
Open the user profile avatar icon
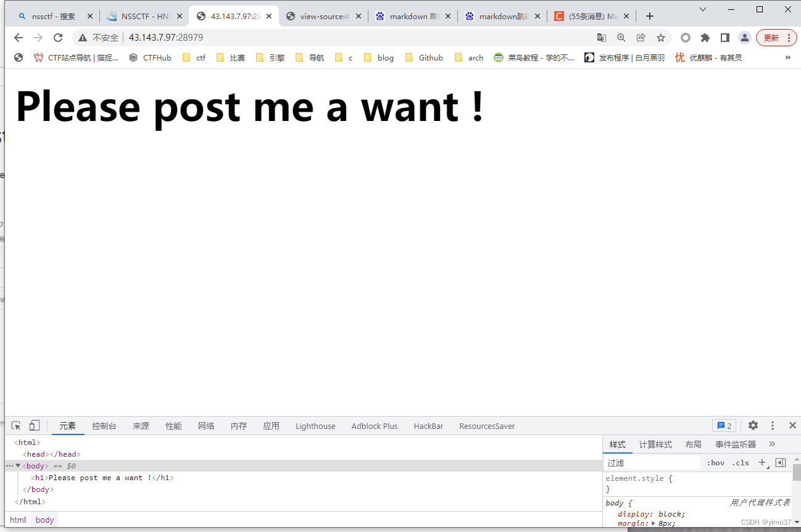(745, 38)
